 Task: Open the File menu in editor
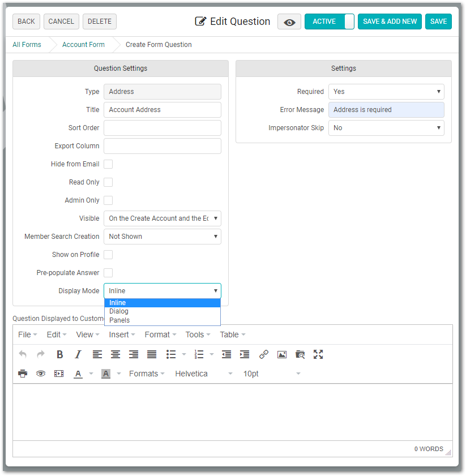coord(27,335)
